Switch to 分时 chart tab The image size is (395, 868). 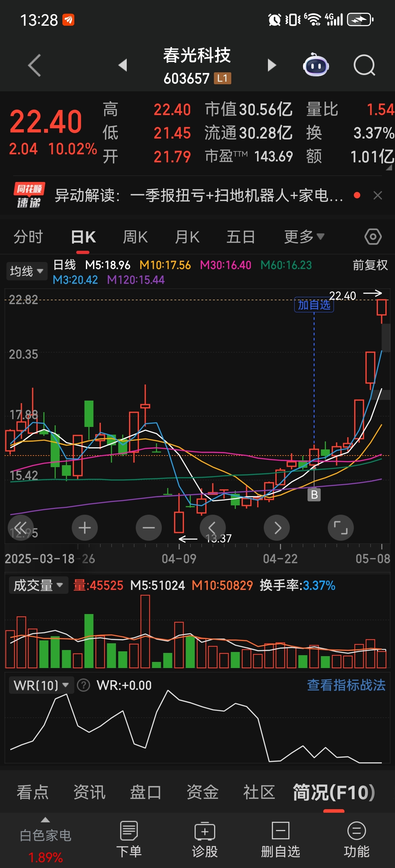pyautogui.click(x=28, y=237)
